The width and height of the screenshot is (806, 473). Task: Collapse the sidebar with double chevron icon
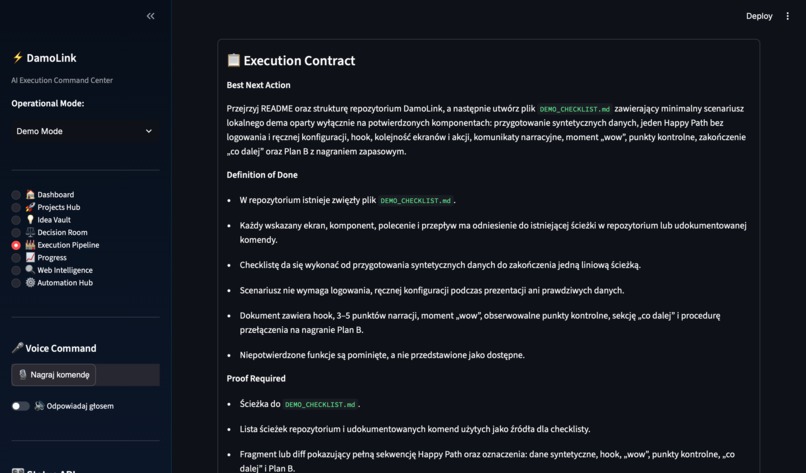click(151, 16)
